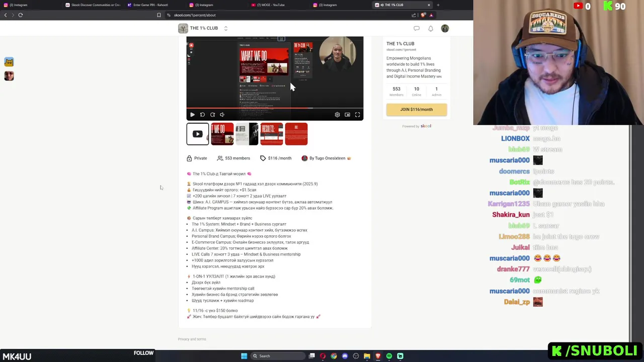The height and width of the screenshot is (362, 644).
Task: Toggle picture-in-picture on the video
Action: click(347, 115)
